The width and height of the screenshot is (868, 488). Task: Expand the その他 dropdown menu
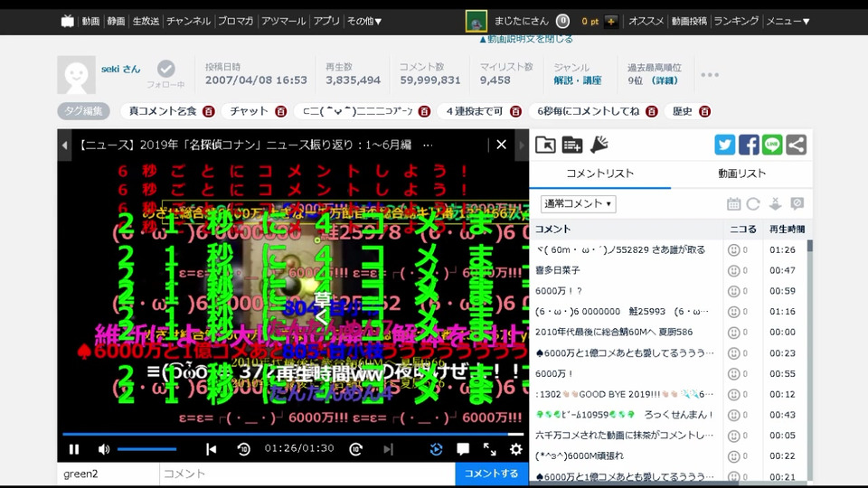(x=364, y=21)
